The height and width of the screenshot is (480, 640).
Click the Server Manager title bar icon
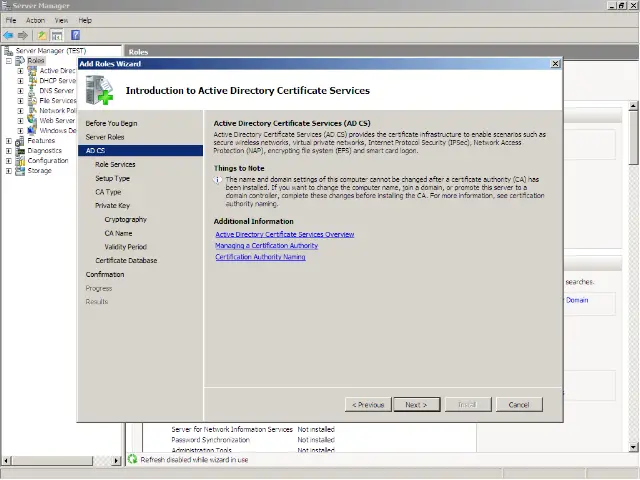pos(6,5)
